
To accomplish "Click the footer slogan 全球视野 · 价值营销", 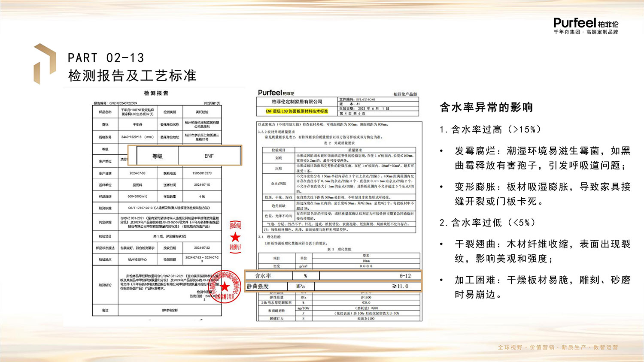I will click(x=526, y=347).
